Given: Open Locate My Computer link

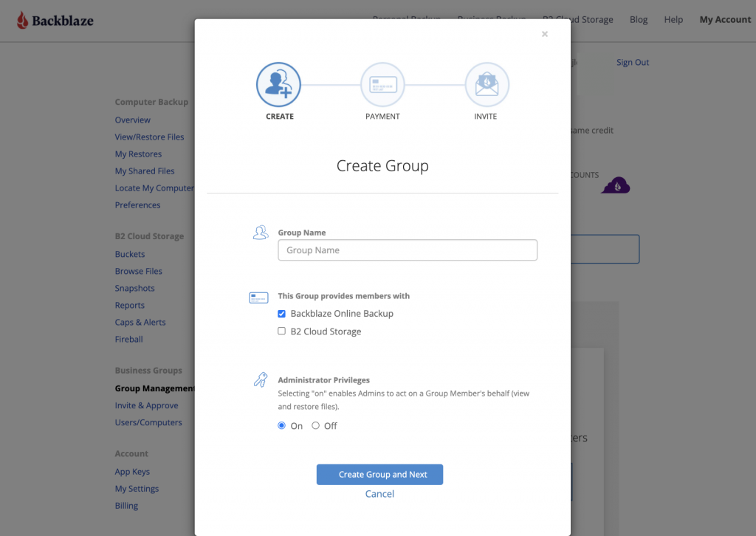Looking at the screenshot, I should [154, 188].
